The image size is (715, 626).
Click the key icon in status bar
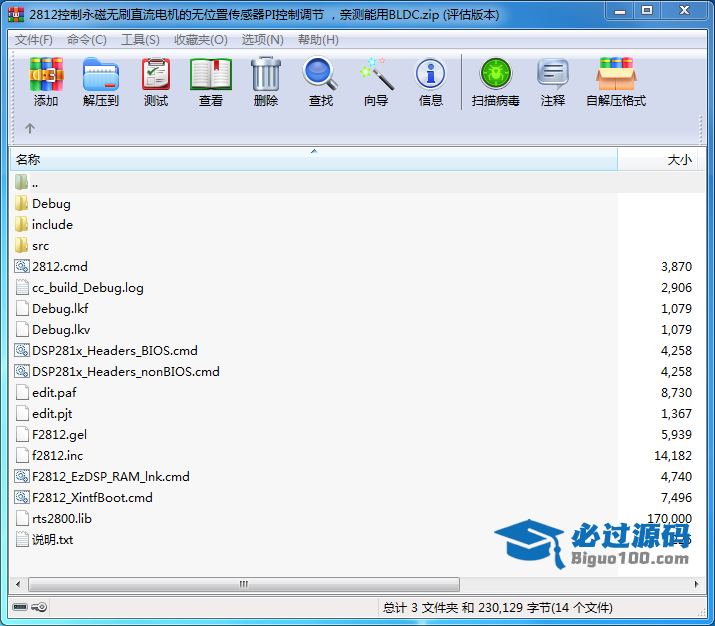[x=39, y=607]
